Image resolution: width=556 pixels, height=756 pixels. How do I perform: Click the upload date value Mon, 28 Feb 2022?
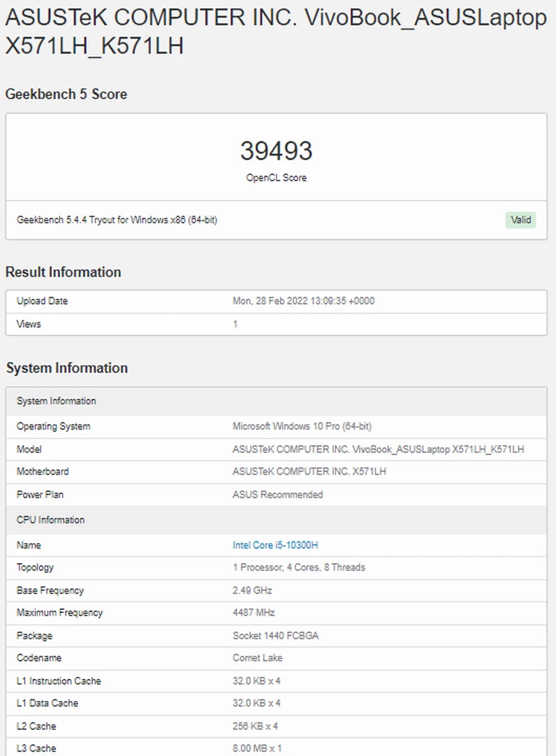[304, 301]
